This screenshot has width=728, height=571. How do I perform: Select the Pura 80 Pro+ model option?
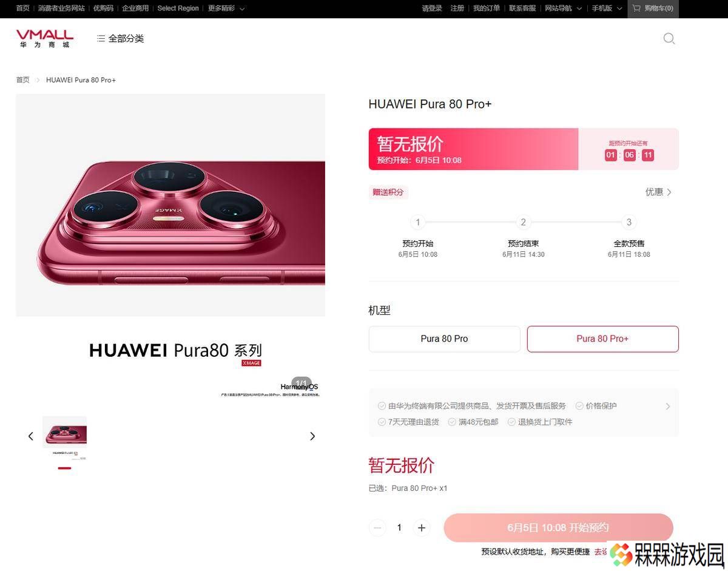602,339
